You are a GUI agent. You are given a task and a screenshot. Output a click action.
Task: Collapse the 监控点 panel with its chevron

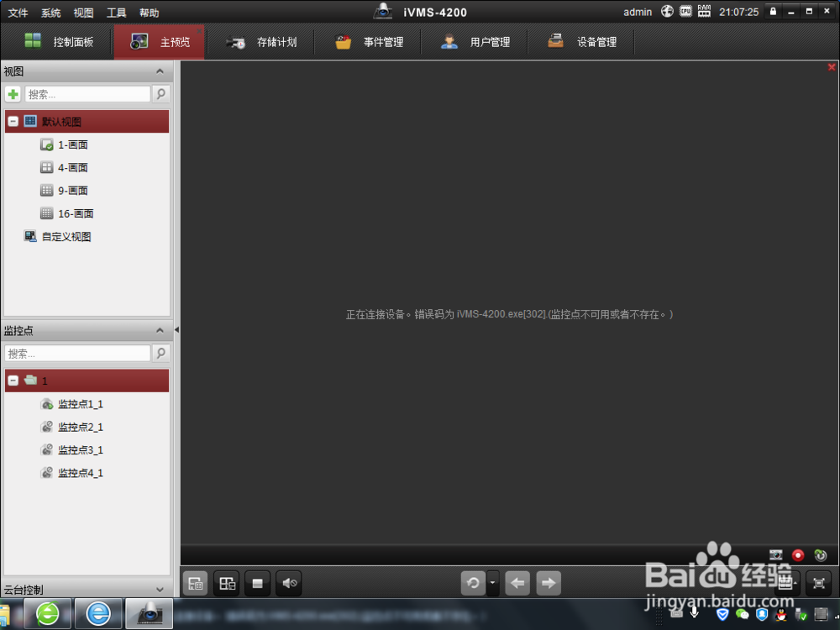160,330
